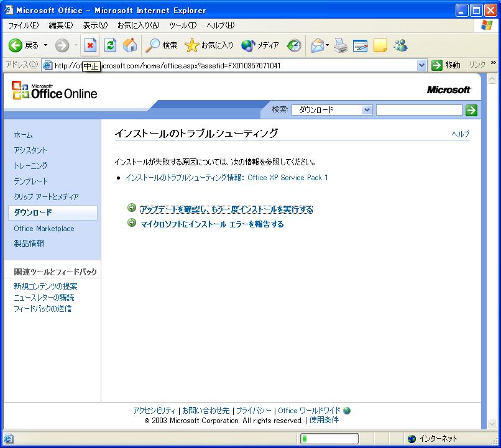Click the address bar URL field
The image size is (501, 448).
[x=235, y=65]
